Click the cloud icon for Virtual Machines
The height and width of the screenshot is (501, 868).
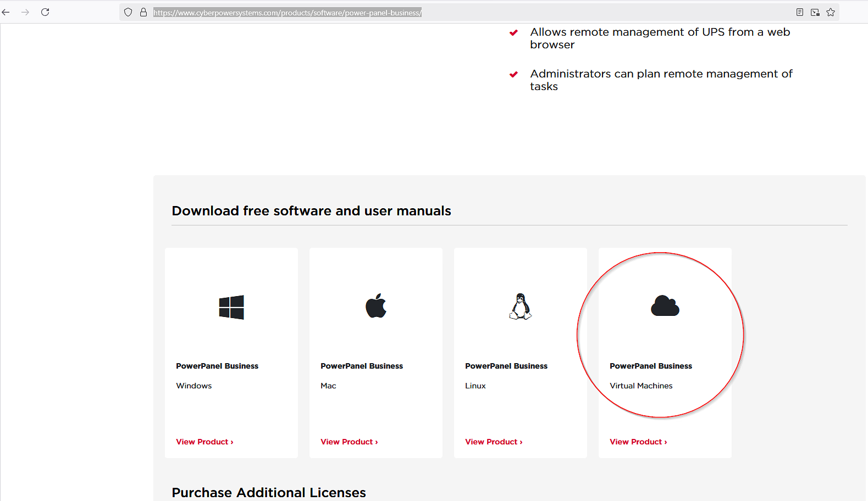pos(665,306)
